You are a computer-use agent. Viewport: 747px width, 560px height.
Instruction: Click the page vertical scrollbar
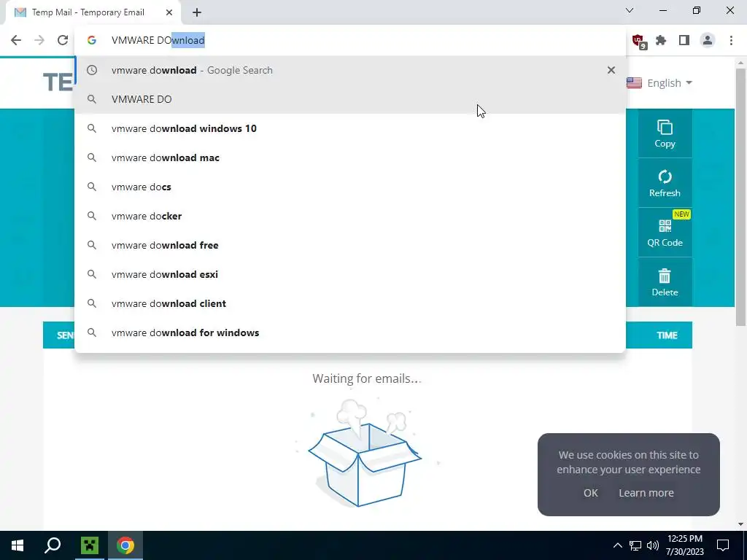(x=740, y=198)
